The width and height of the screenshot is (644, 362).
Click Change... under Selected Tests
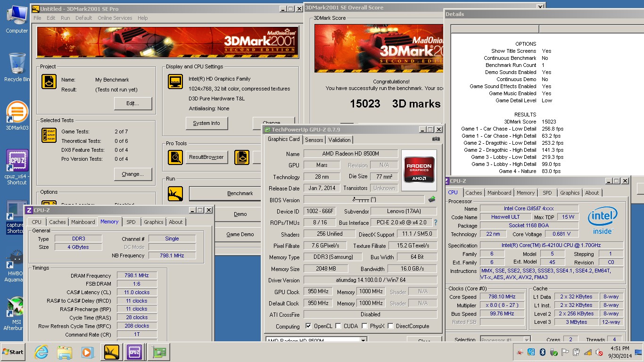click(x=133, y=174)
